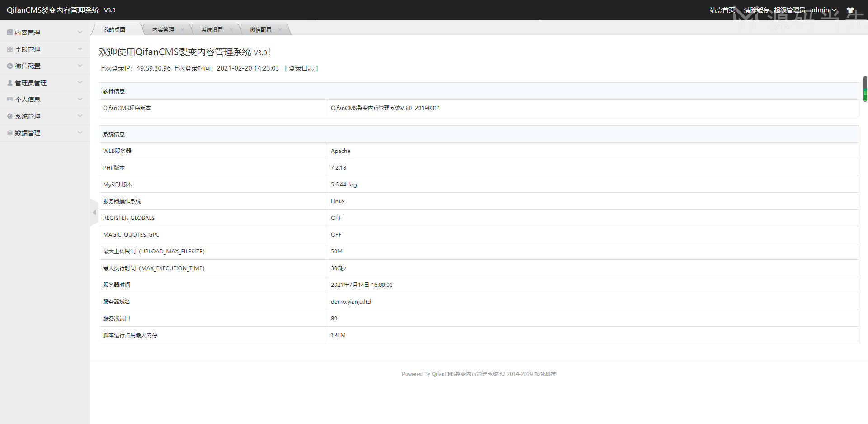Click the 服务器域名 label
The height and width of the screenshot is (424, 868).
pos(117,302)
